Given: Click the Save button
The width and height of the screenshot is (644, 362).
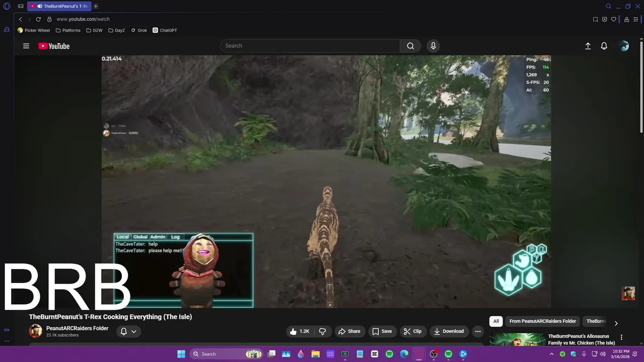Looking at the screenshot, I should 382,331.
